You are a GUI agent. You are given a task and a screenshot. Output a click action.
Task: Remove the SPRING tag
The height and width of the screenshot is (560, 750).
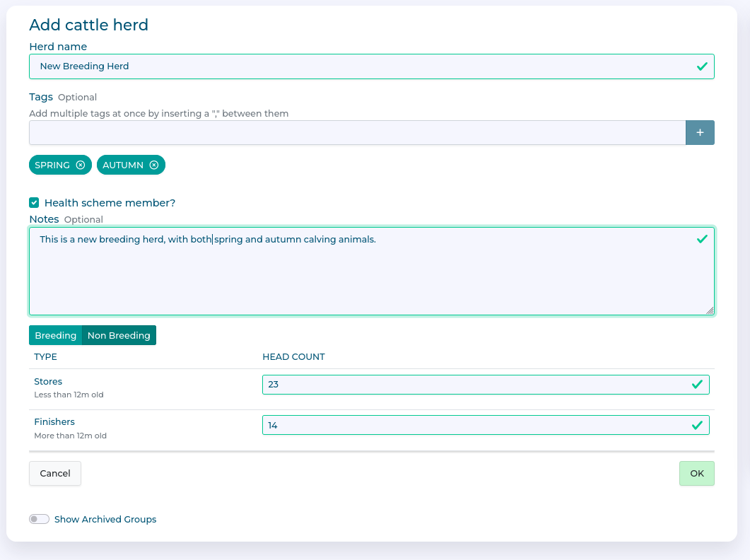[81, 164]
